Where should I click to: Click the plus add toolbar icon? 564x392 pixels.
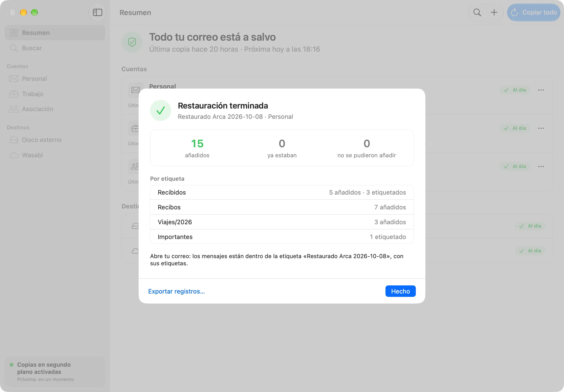(x=494, y=12)
